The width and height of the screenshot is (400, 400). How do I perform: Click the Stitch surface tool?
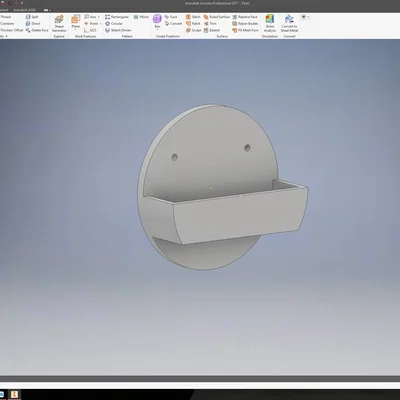click(193, 17)
